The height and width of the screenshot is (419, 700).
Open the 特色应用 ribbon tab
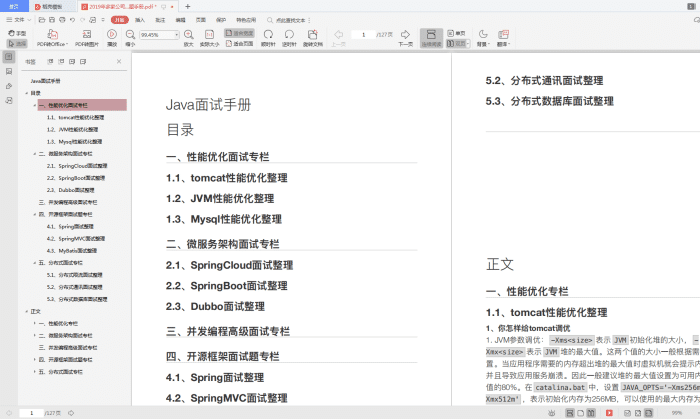coord(246,20)
